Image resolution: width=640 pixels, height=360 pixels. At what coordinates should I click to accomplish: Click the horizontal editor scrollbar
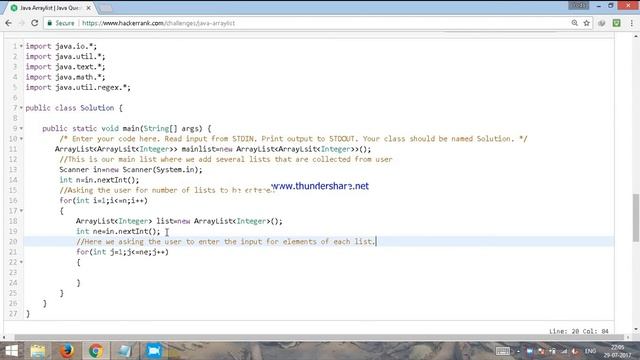tap(320, 338)
